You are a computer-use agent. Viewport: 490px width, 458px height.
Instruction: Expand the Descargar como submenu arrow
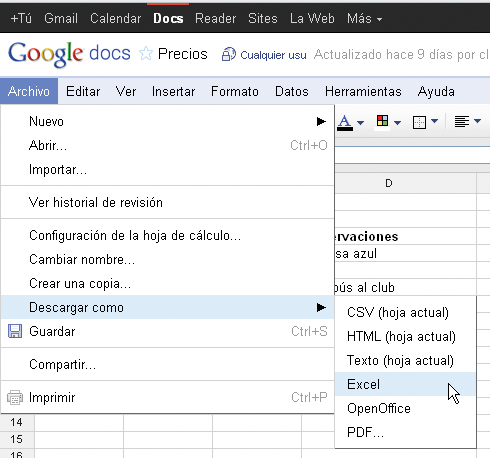[x=321, y=307]
